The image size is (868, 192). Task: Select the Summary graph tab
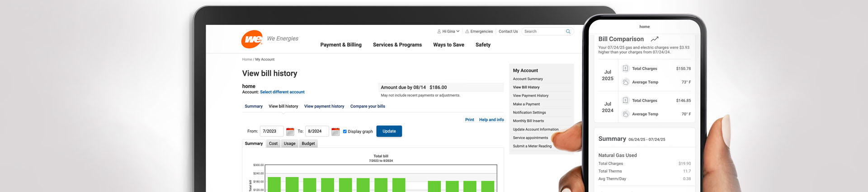pyautogui.click(x=254, y=144)
